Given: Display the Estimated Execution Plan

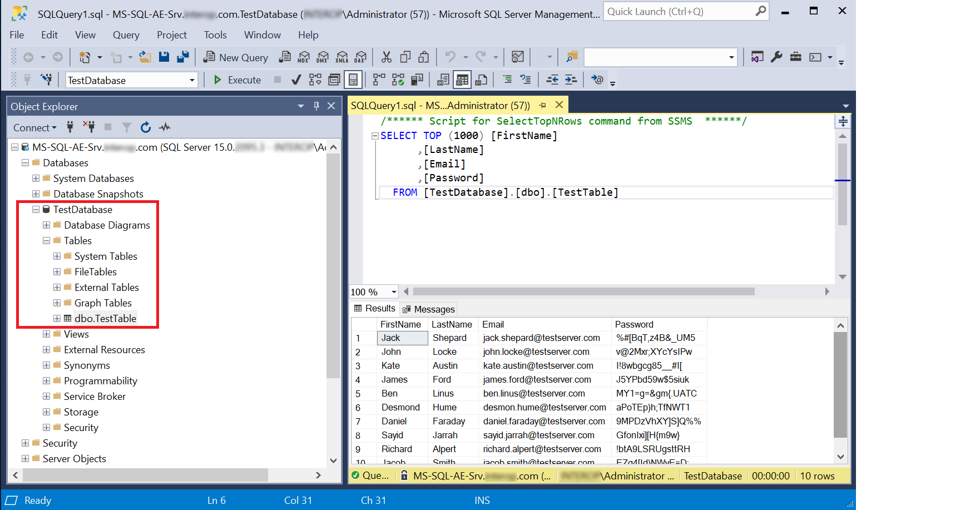Looking at the screenshot, I should click(x=315, y=80).
